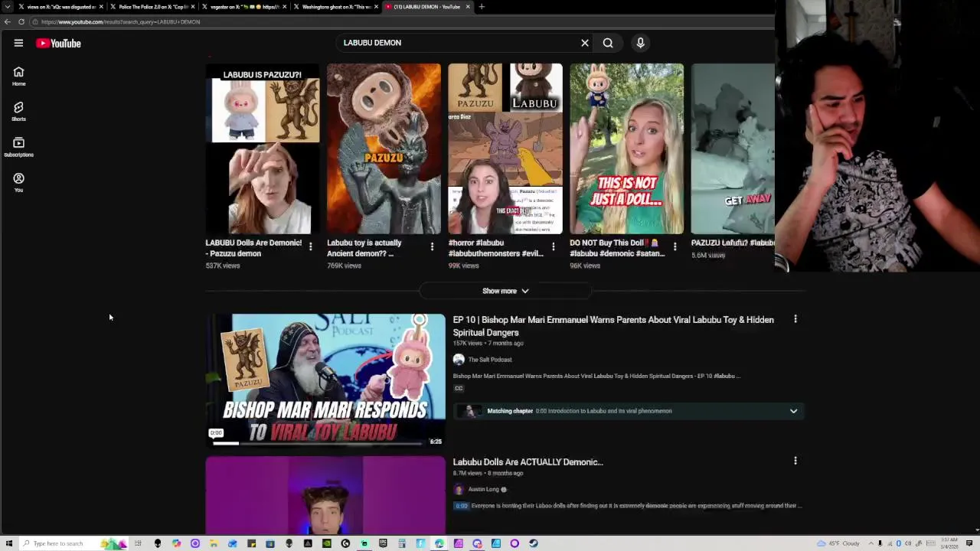Open Austin Long channel avatar

tap(459, 489)
